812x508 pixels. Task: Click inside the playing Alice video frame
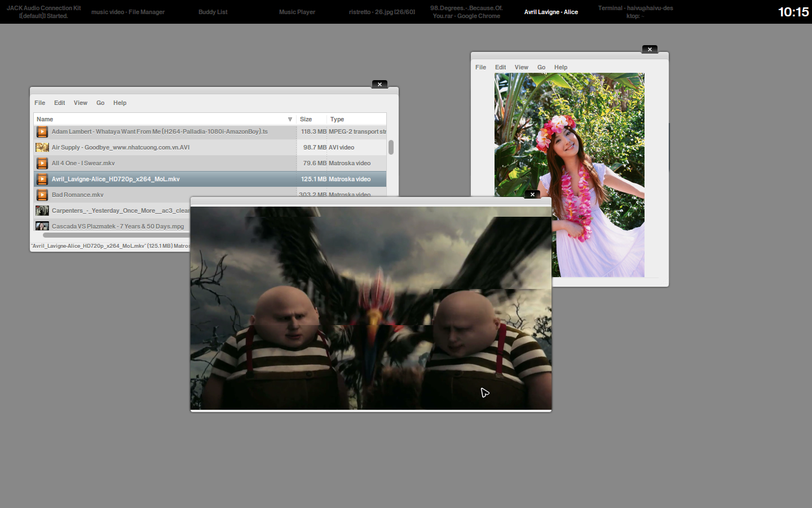coord(370,308)
